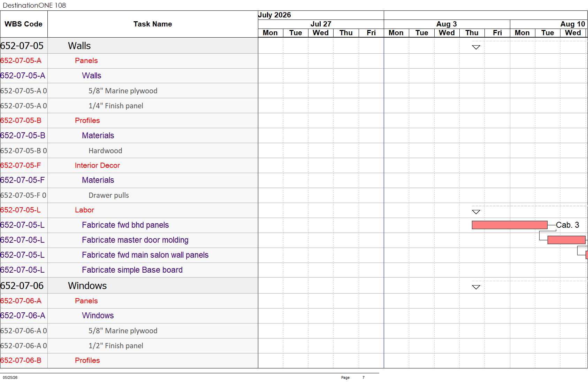Viewport: 588px width, 382px height.
Task: Click WBS code cell 652-07-05-F 0
Action: point(24,195)
